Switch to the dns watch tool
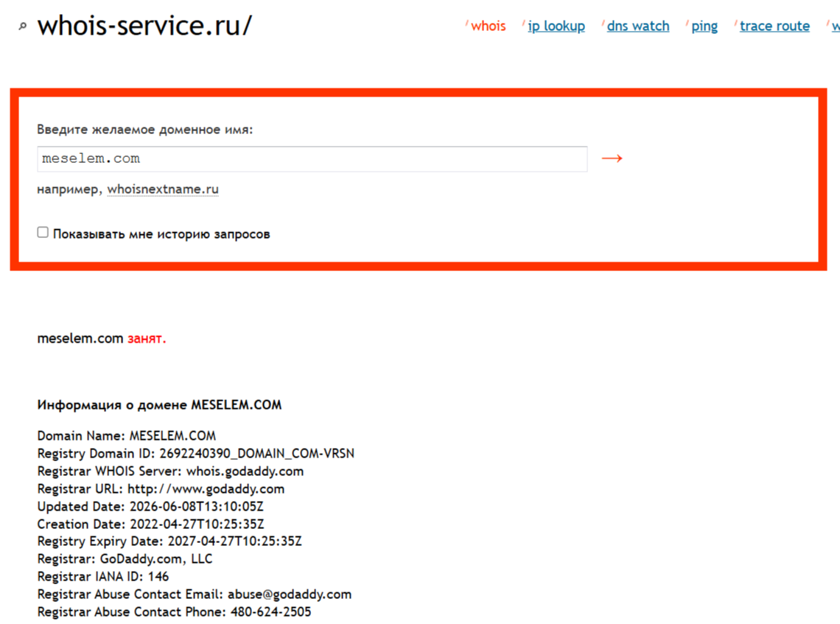 pyautogui.click(x=638, y=27)
